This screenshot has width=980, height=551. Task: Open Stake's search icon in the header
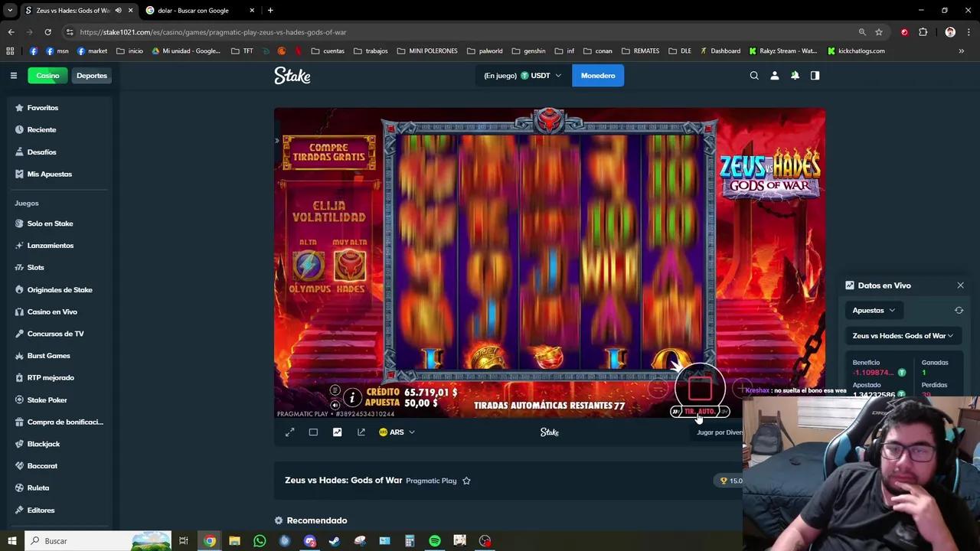(754, 75)
